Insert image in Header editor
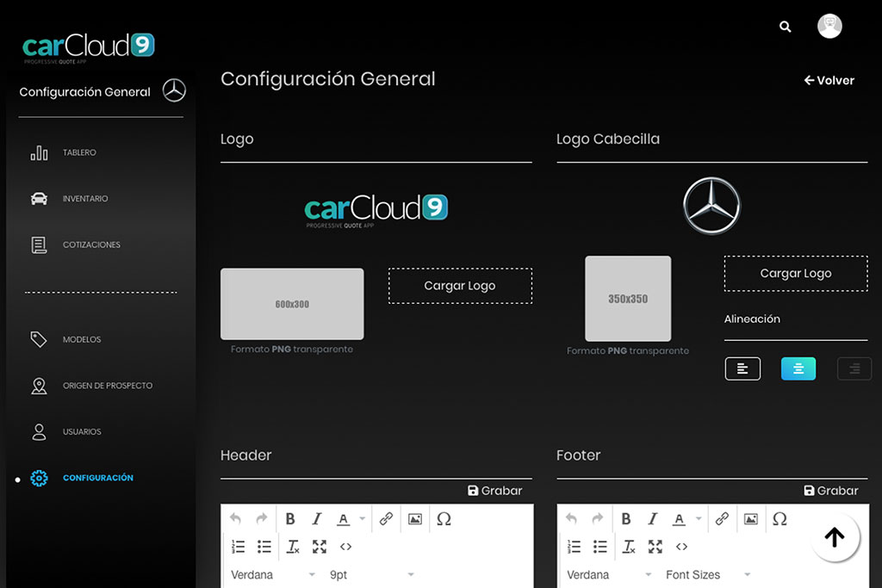The width and height of the screenshot is (882, 588). 415,519
